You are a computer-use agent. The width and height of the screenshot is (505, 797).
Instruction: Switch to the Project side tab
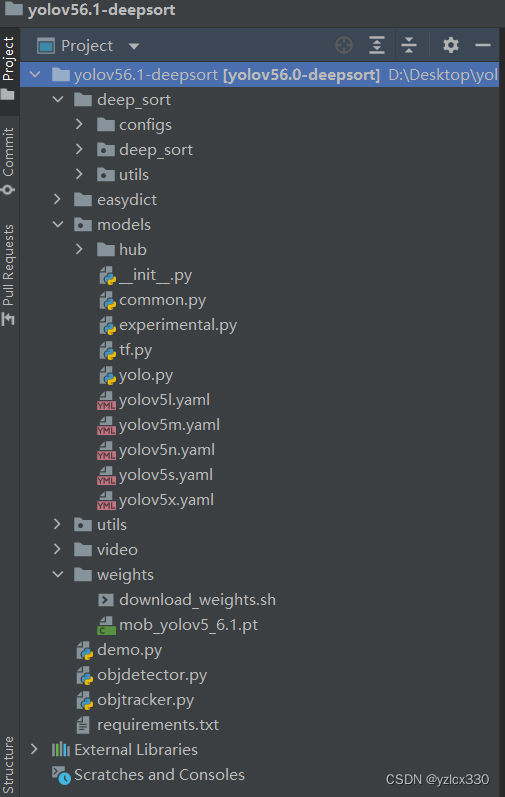[x=8, y=68]
